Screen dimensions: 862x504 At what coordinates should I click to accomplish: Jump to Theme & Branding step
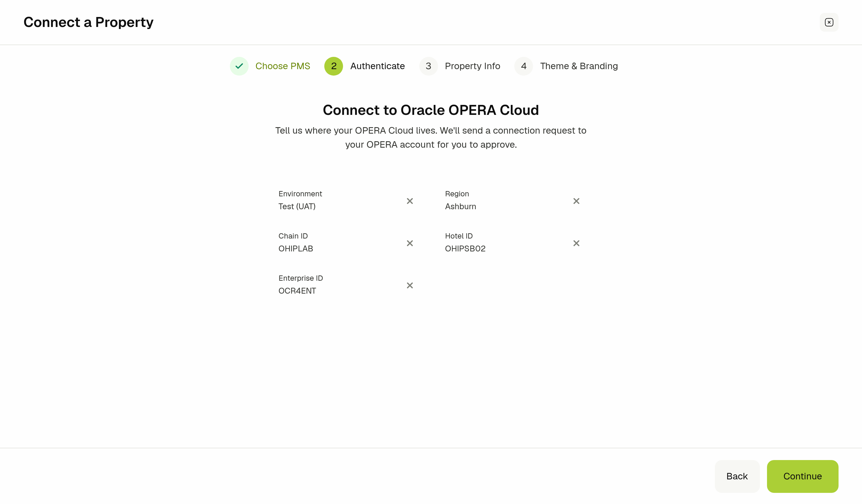coord(579,66)
